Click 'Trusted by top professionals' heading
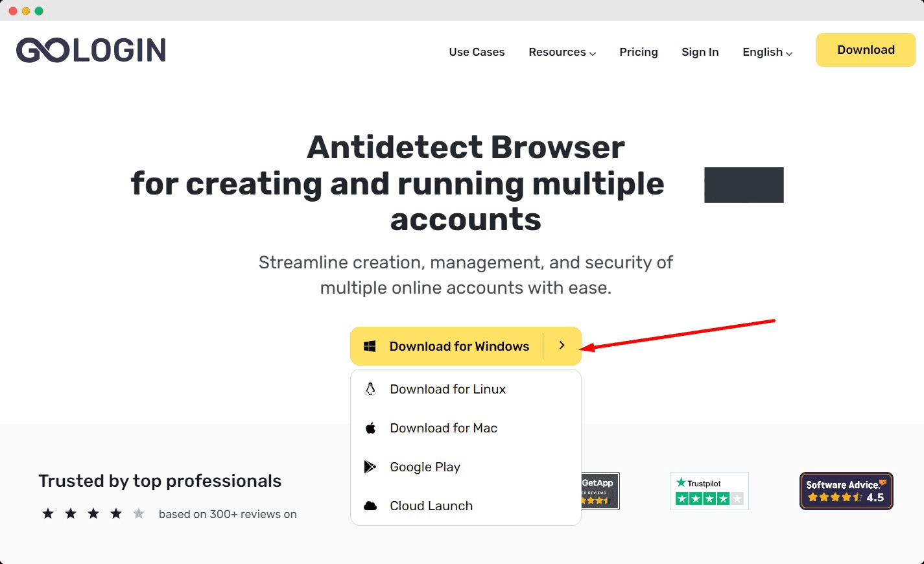Viewport: 924px width, 564px height. click(x=160, y=481)
